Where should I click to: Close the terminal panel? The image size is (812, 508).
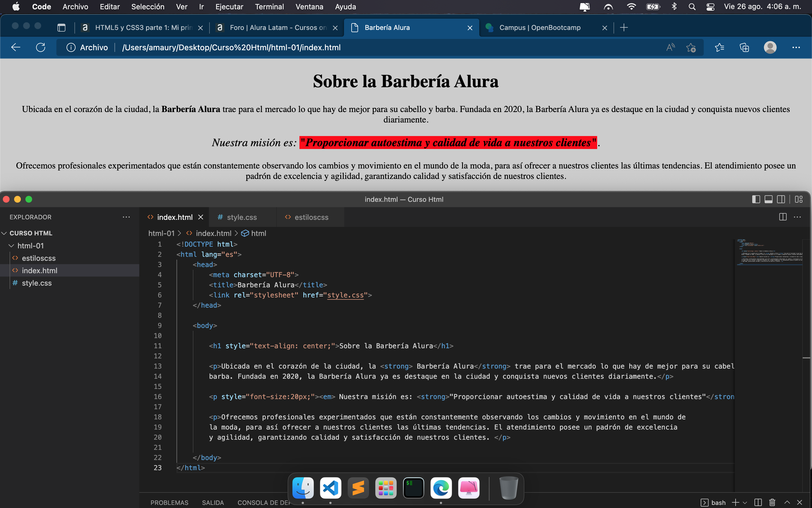800,502
